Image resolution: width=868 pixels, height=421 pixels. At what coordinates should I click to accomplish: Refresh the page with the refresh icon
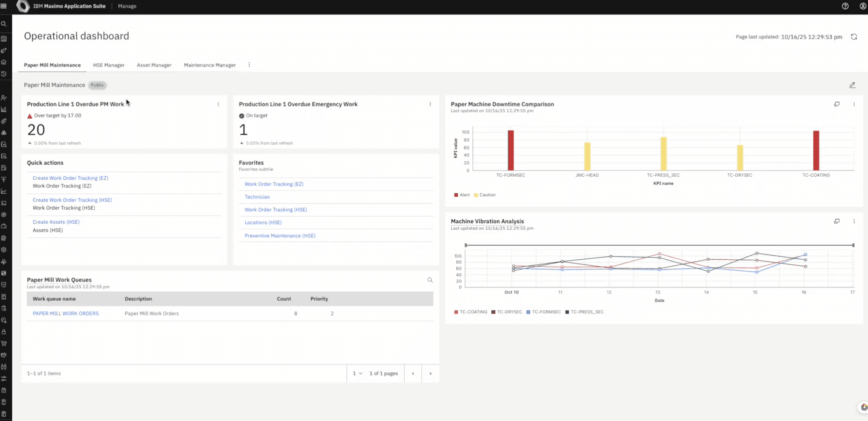(x=854, y=37)
